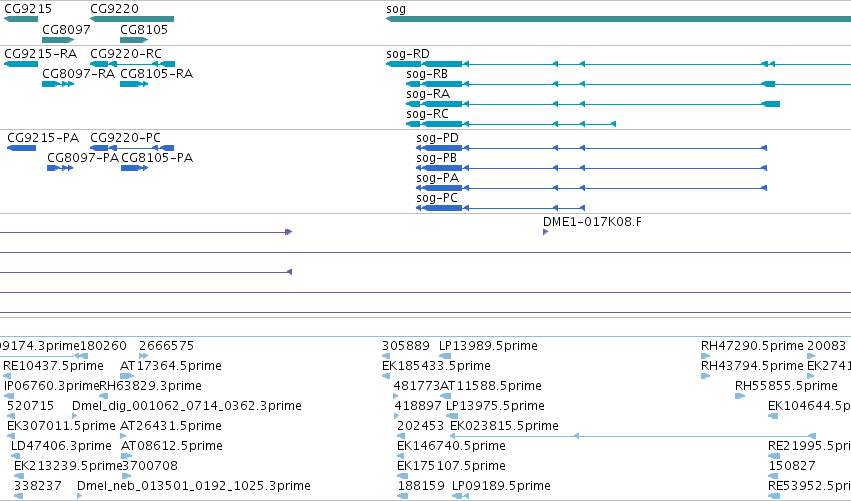Select EST RH55855.5prime
This screenshot has width=851, height=501.
click(786, 386)
